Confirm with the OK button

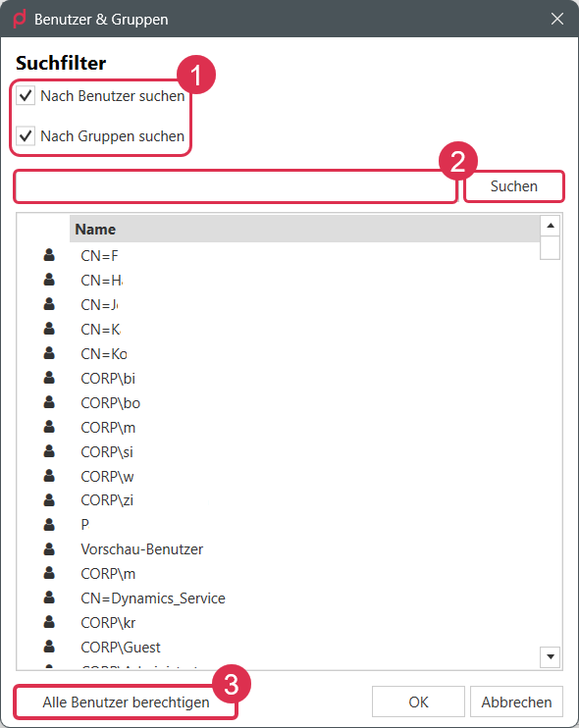click(418, 702)
